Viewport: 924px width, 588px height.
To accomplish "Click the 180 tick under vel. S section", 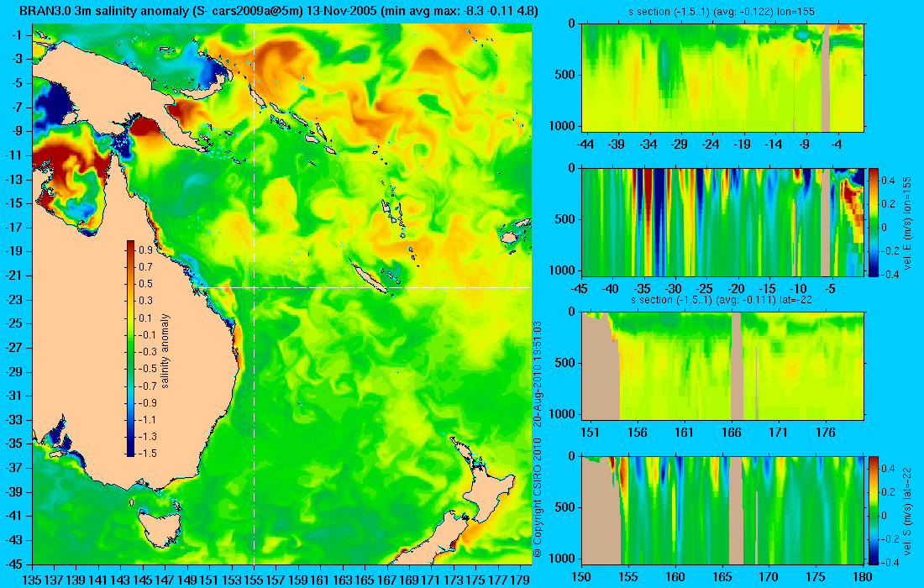I will click(862, 577).
